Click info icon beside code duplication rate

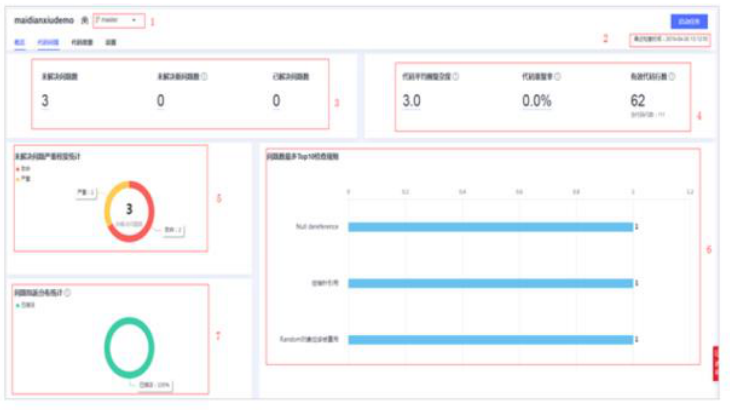(557, 76)
